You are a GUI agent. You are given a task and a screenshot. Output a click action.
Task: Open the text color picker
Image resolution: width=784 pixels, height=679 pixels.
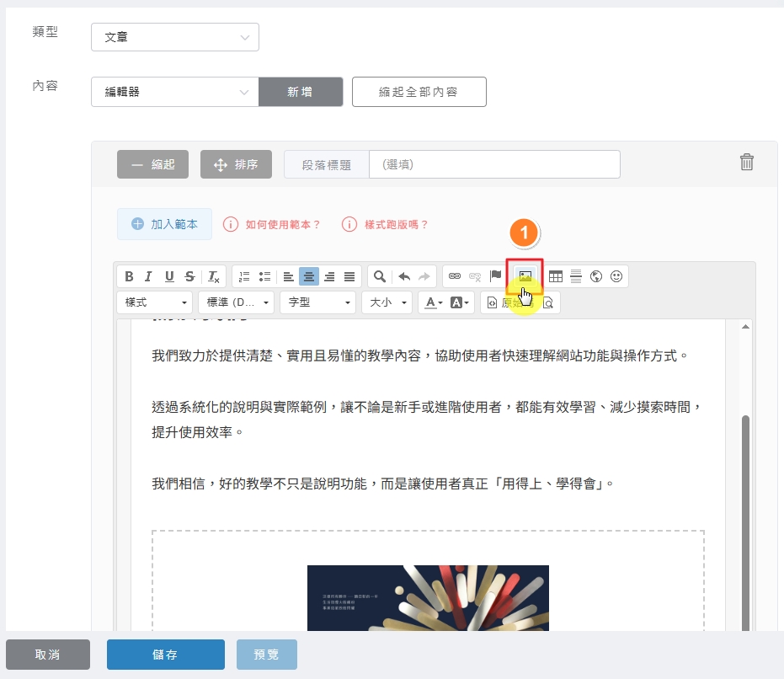click(433, 302)
